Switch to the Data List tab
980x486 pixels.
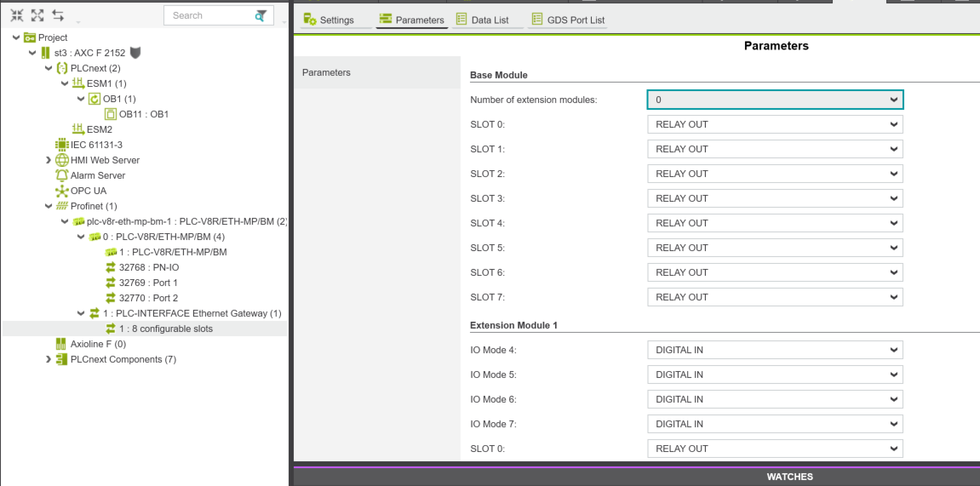coord(484,20)
